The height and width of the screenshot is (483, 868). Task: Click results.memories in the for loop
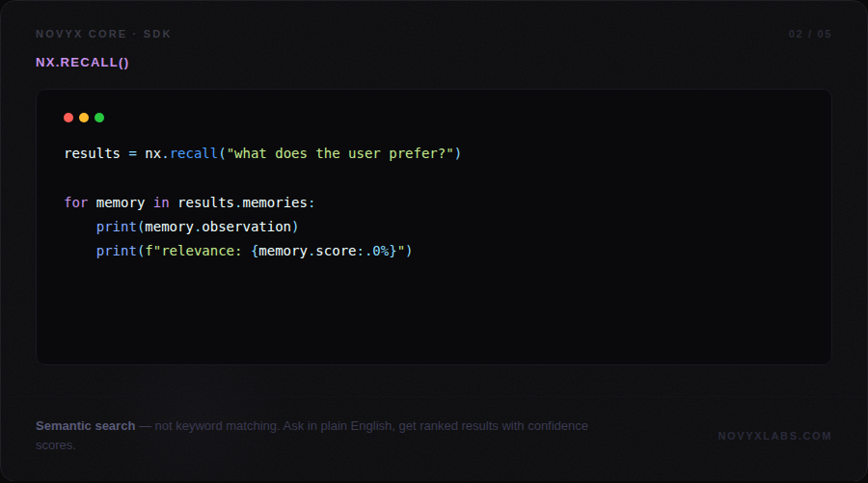click(x=246, y=202)
